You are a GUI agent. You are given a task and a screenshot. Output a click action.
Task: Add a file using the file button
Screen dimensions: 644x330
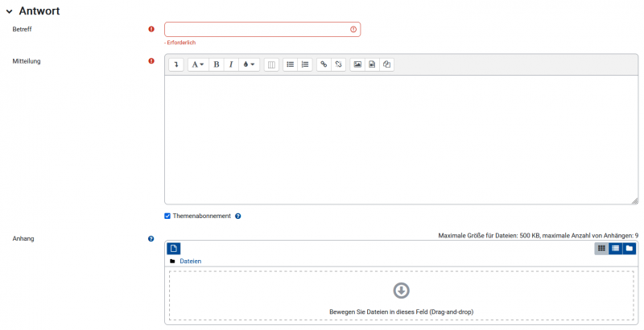174,249
